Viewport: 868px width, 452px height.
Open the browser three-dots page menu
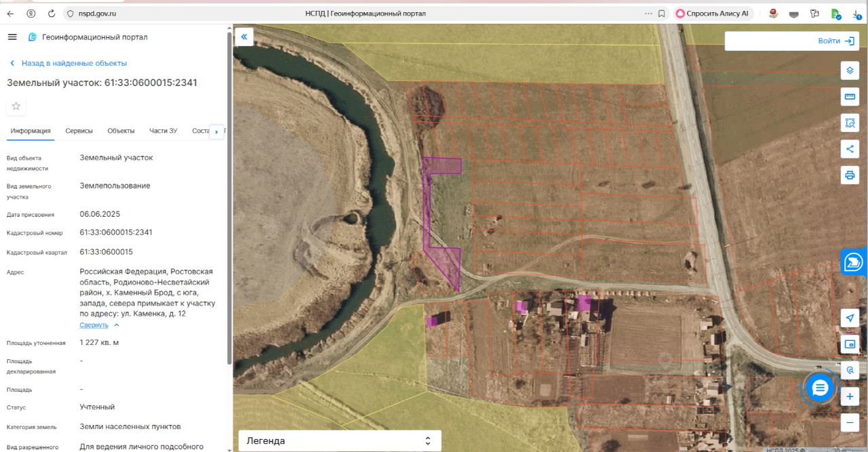648,13
